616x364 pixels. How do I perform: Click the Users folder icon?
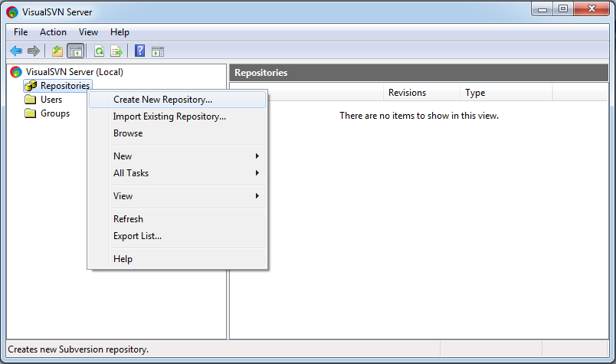click(x=30, y=100)
